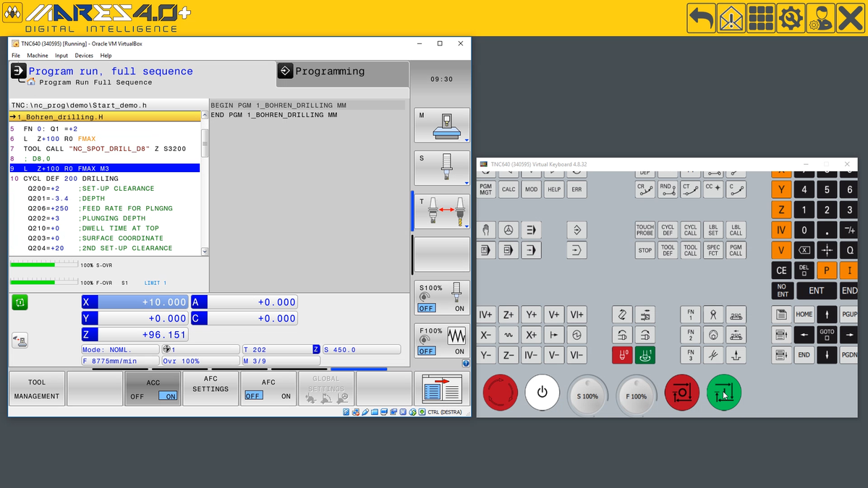This screenshot has height=488, width=868.
Task: Click the S 100% spindle override knob
Action: [x=587, y=395]
